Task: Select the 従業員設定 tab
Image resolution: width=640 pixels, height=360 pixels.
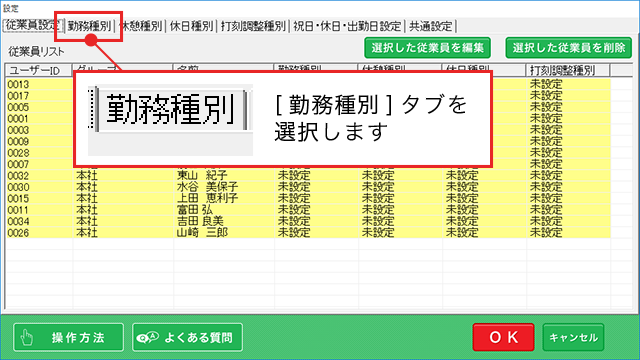Action: [x=33, y=25]
